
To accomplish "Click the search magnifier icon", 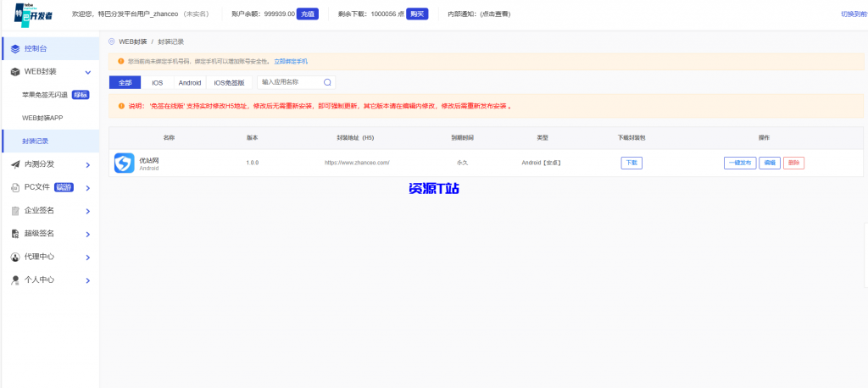I will 327,82.
